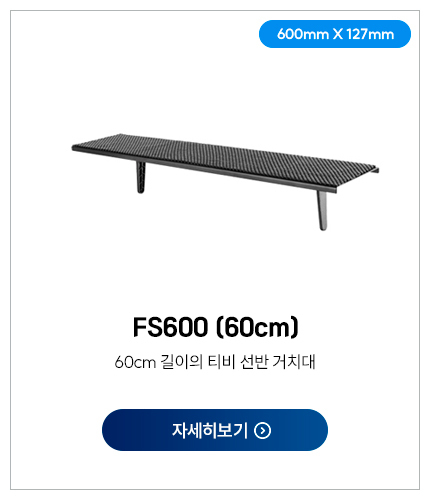Click the 자세히보기 text label on the button
This screenshot has height=500, width=430.
coord(210,430)
